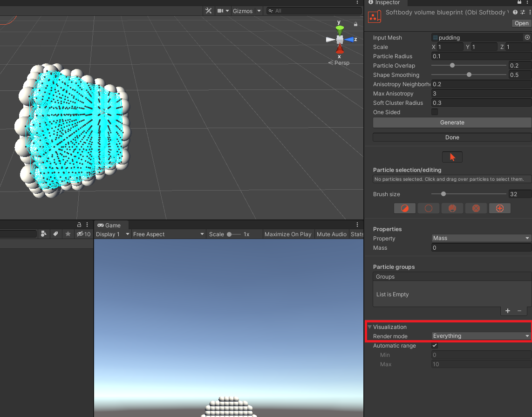Open the Gizmos menu
532x417 pixels.
pyautogui.click(x=243, y=10)
